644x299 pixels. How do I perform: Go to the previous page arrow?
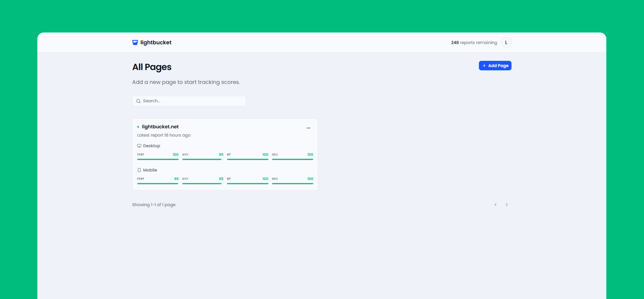pos(496,205)
